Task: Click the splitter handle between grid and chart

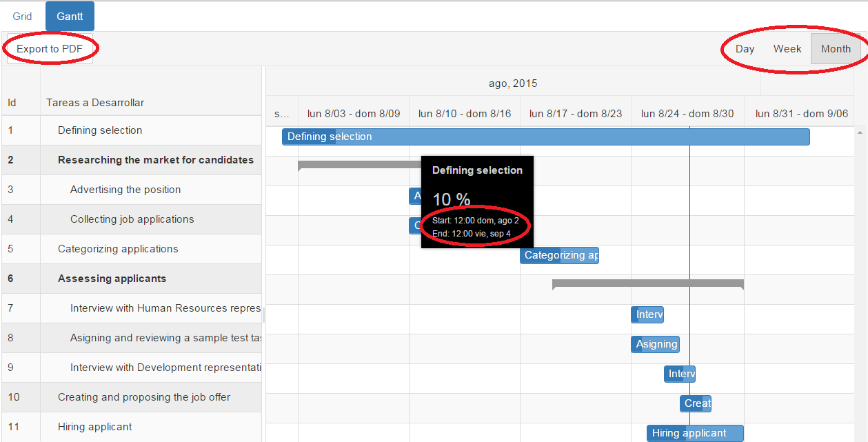Action: (264, 315)
